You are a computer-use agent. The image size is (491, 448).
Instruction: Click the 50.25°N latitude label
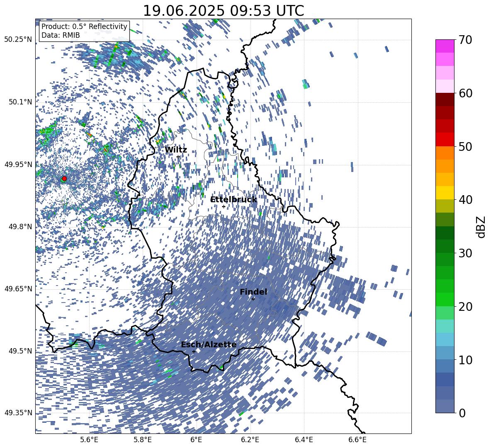tap(19, 39)
